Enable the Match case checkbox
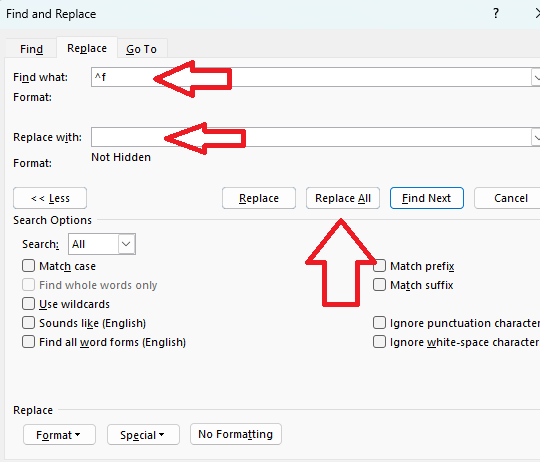Viewport: 540px width, 462px height. tap(29, 266)
